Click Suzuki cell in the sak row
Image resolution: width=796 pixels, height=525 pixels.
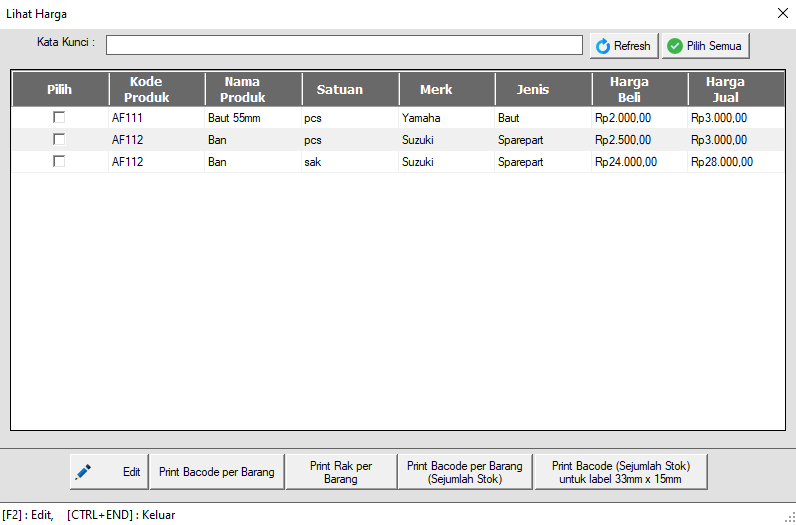447,161
